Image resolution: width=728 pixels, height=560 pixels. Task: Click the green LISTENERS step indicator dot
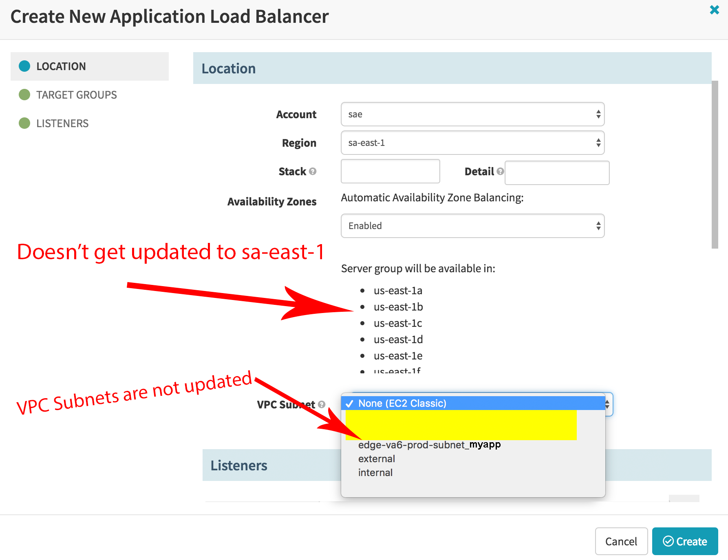pos(24,123)
